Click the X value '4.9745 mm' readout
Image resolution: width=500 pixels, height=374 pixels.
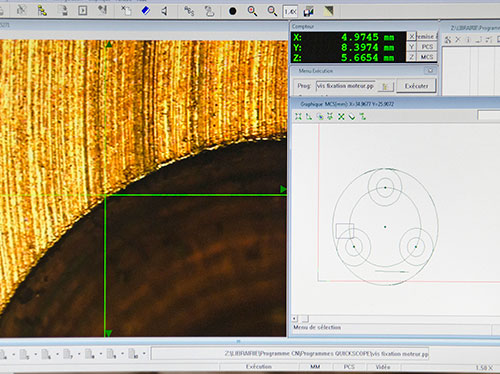367,37
